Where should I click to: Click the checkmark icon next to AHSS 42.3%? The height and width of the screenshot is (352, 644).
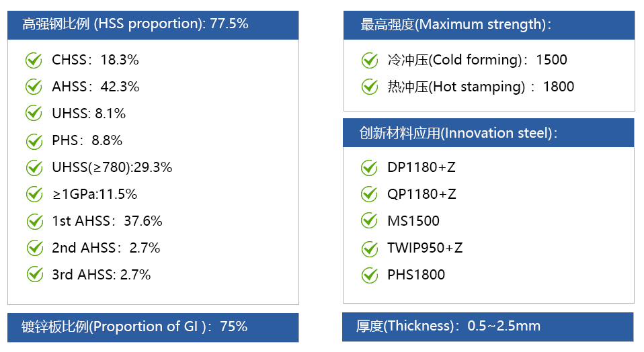tap(34, 87)
